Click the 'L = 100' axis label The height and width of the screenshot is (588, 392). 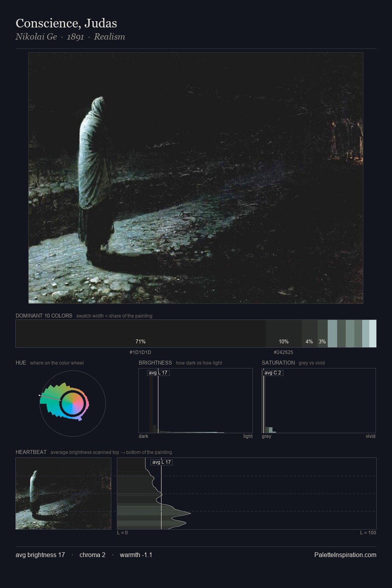(x=368, y=533)
